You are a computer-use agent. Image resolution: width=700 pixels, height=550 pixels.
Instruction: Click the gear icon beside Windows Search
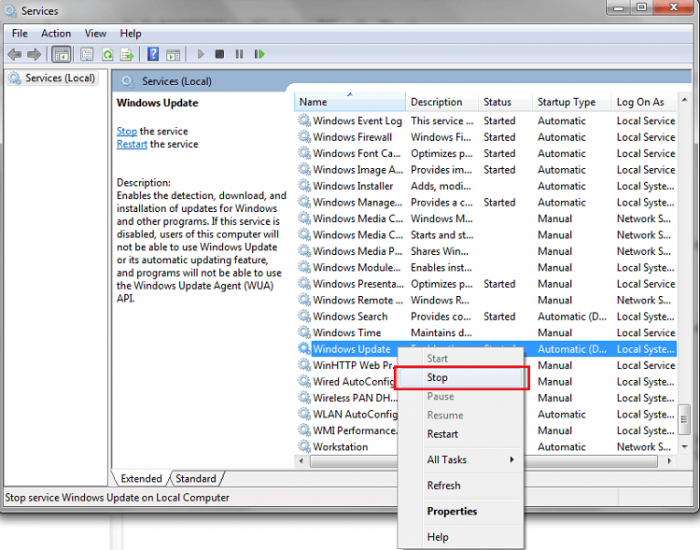304,316
